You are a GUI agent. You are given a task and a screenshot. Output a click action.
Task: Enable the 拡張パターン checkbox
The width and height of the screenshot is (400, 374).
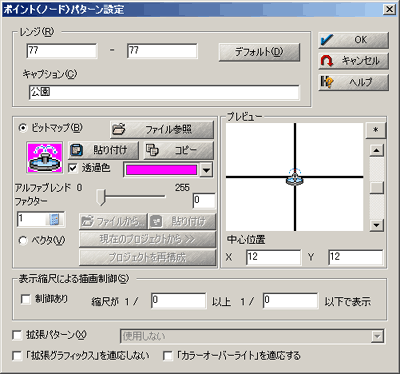(16, 335)
